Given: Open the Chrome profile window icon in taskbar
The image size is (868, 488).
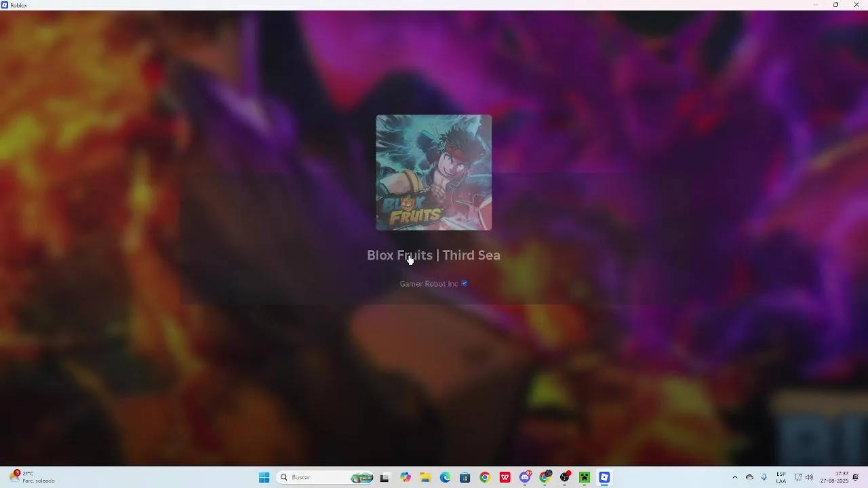Looking at the screenshot, I should (545, 477).
